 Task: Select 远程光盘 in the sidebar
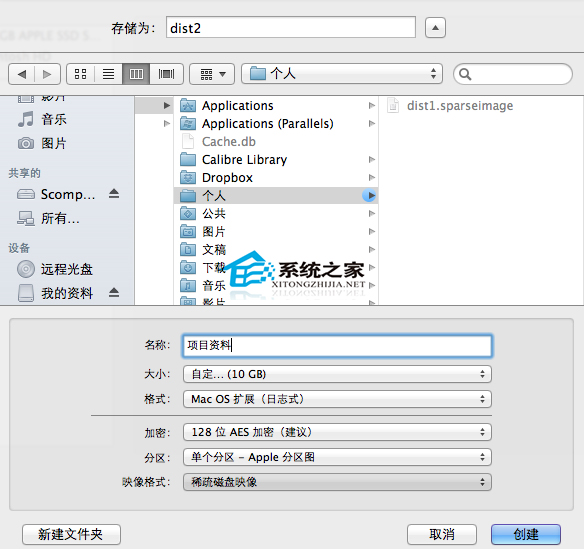tap(67, 269)
